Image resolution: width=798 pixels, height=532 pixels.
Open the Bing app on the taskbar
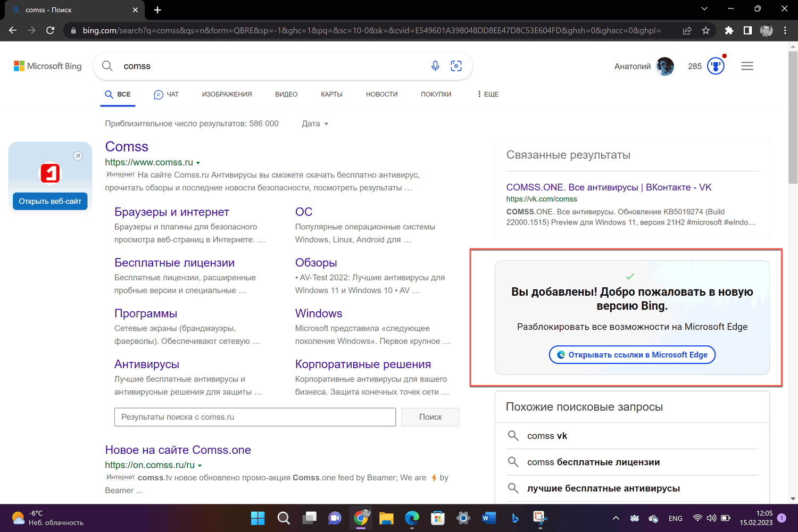[x=514, y=518]
